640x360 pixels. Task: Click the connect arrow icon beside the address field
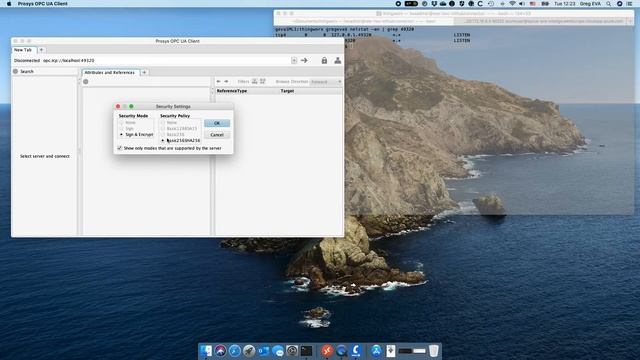(304, 60)
